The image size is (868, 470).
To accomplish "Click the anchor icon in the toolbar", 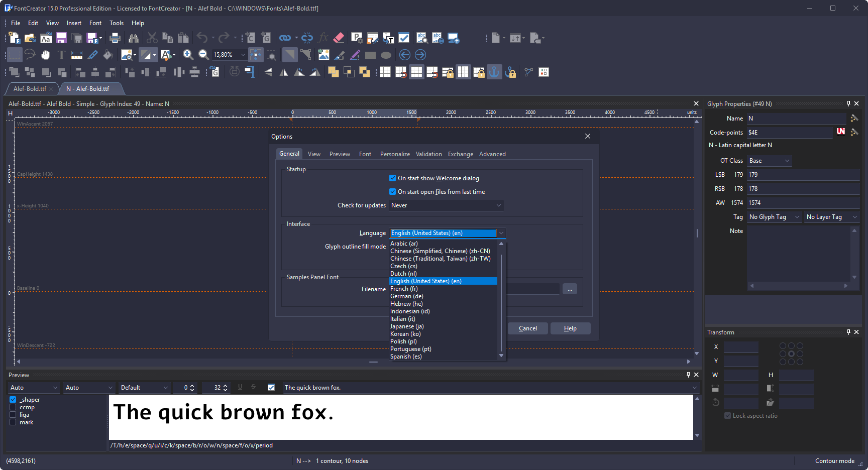I will pyautogui.click(x=494, y=72).
